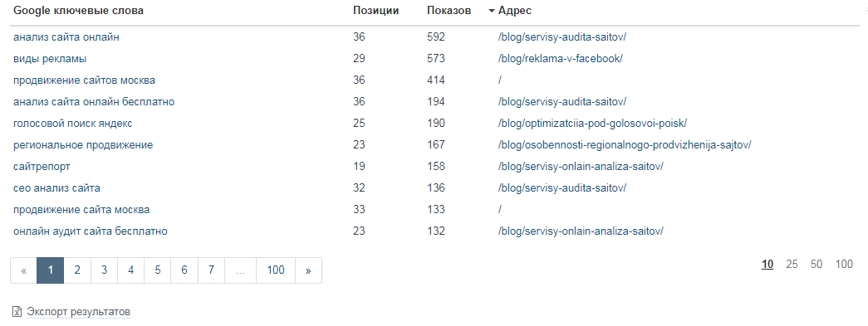Go to previous page with « arrow
Viewport: 868px width, 326px height.
coord(24,270)
